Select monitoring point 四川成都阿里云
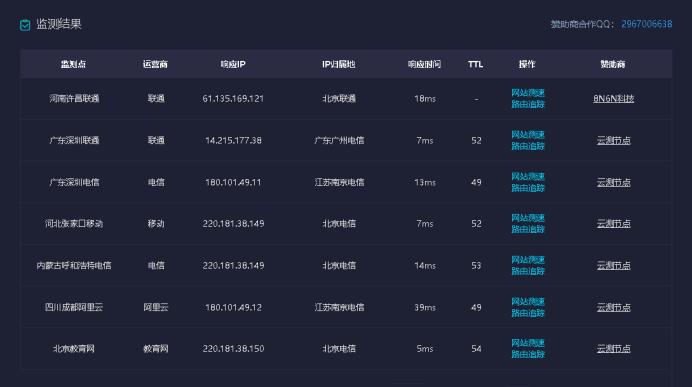692x387 pixels. [74, 308]
